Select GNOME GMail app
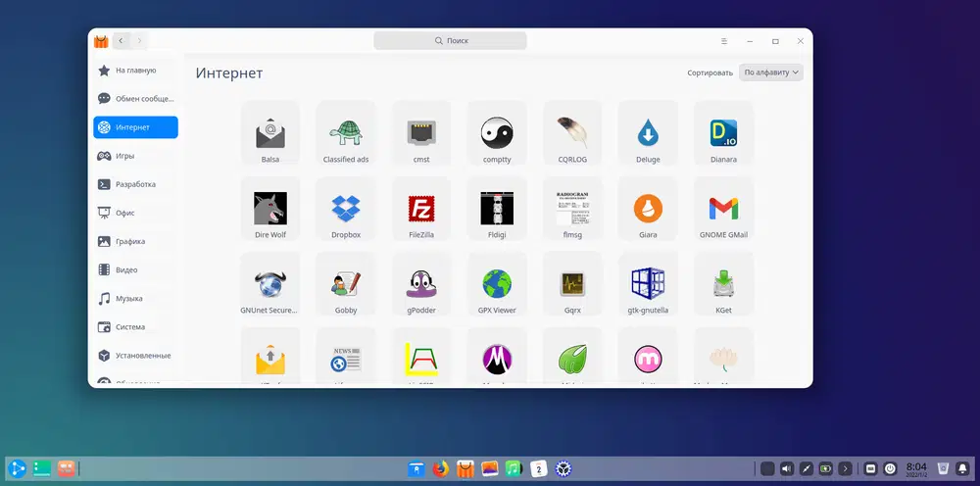Viewport: 980px width, 486px height. [x=723, y=209]
